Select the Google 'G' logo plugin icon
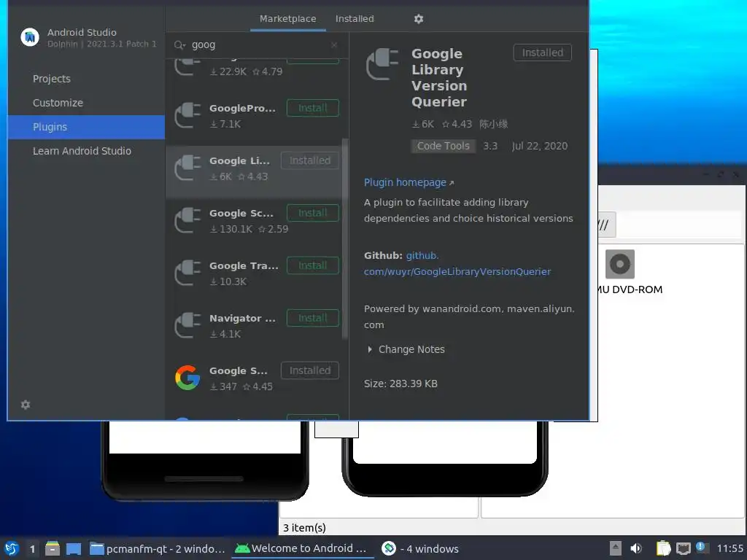Viewport: 747px width, 560px height. click(187, 378)
